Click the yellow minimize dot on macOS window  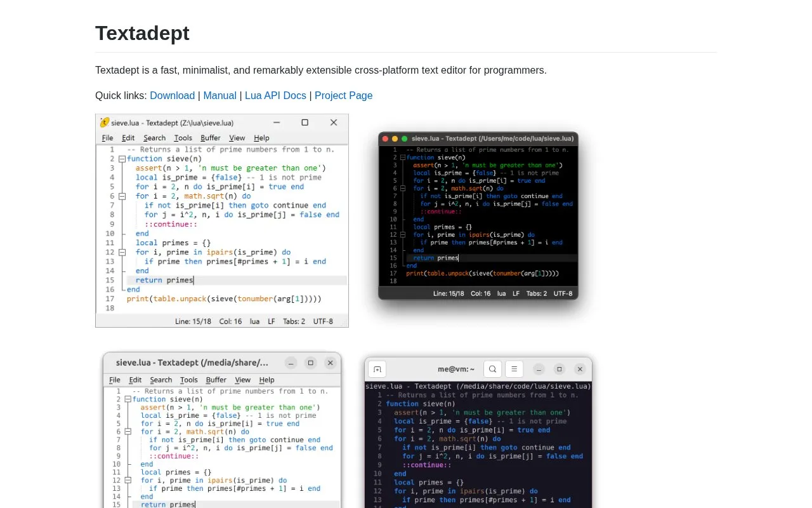pyautogui.click(x=395, y=138)
